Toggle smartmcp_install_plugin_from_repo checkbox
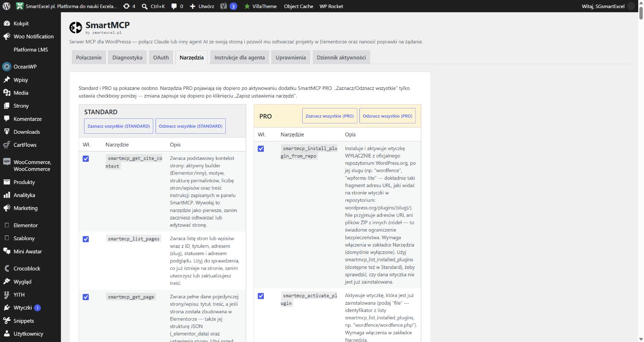 coord(261,149)
